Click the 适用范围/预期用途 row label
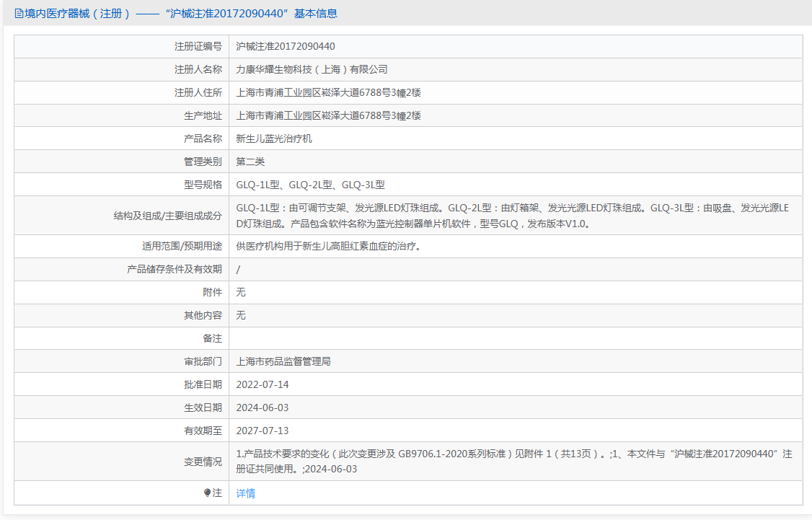The image size is (812, 520). pos(182,246)
